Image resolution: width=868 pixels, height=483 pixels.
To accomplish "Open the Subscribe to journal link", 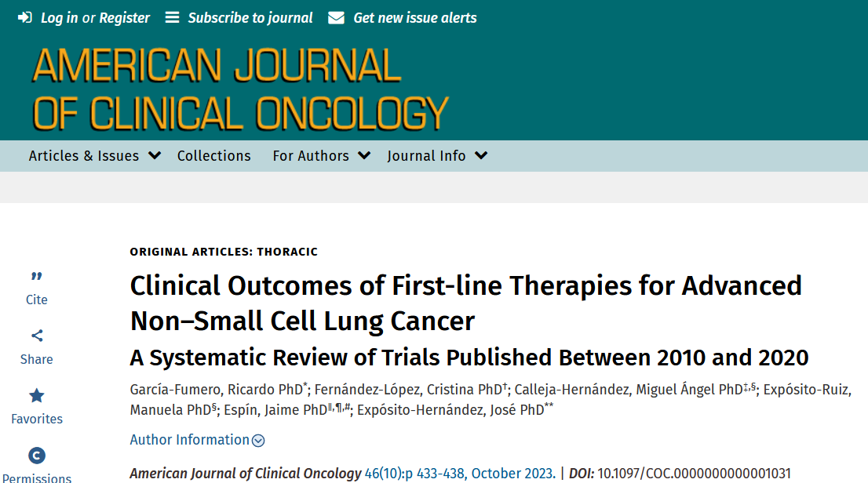I will pyautogui.click(x=250, y=17).
